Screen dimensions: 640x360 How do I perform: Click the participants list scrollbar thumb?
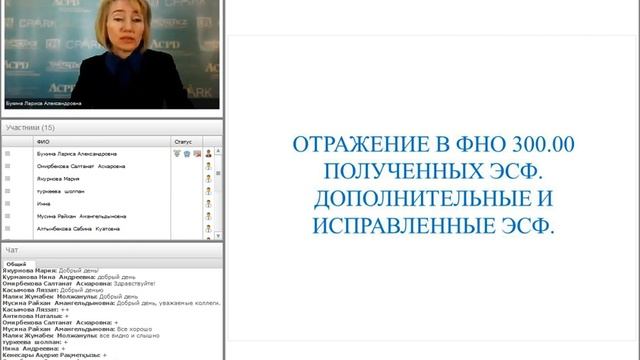[218, 173]
